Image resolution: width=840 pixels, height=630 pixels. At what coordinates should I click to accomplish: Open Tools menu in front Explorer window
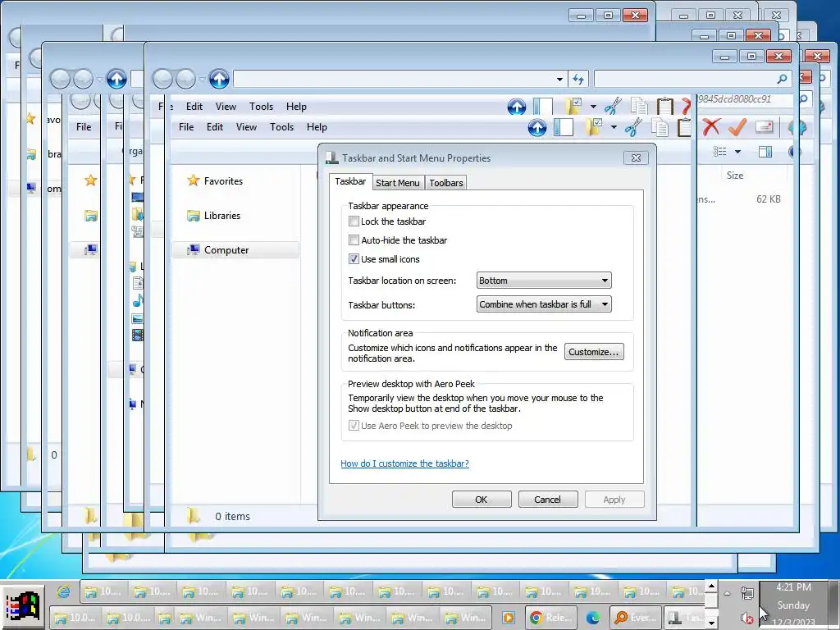pyautogui.click(x=282, y=127)
